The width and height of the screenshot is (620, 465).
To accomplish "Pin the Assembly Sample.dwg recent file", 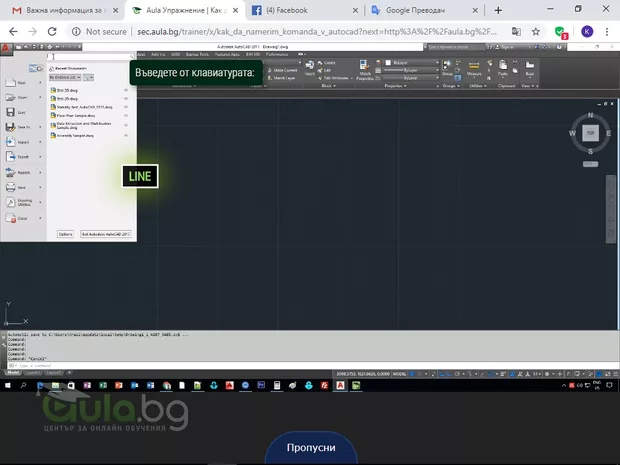I will click(126, 136).
